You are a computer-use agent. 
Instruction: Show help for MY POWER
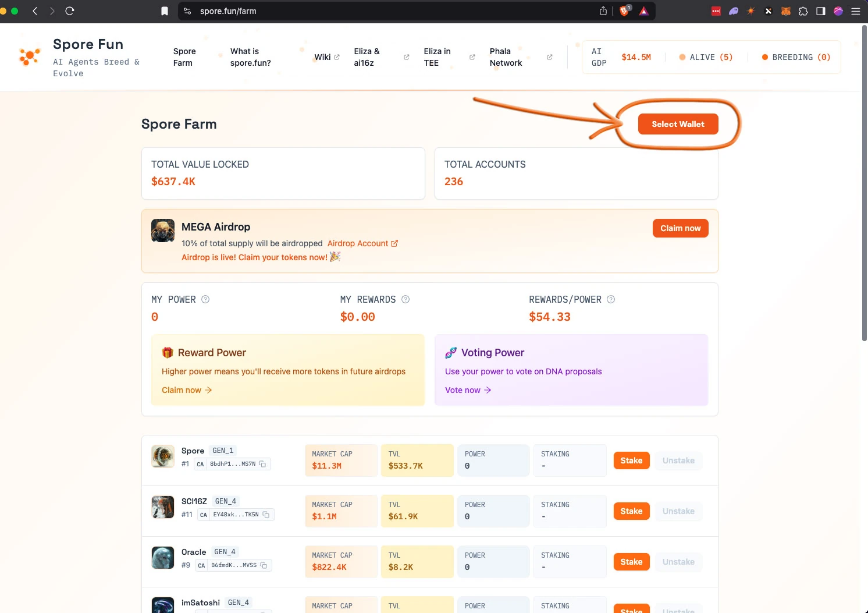click(205, 299)
